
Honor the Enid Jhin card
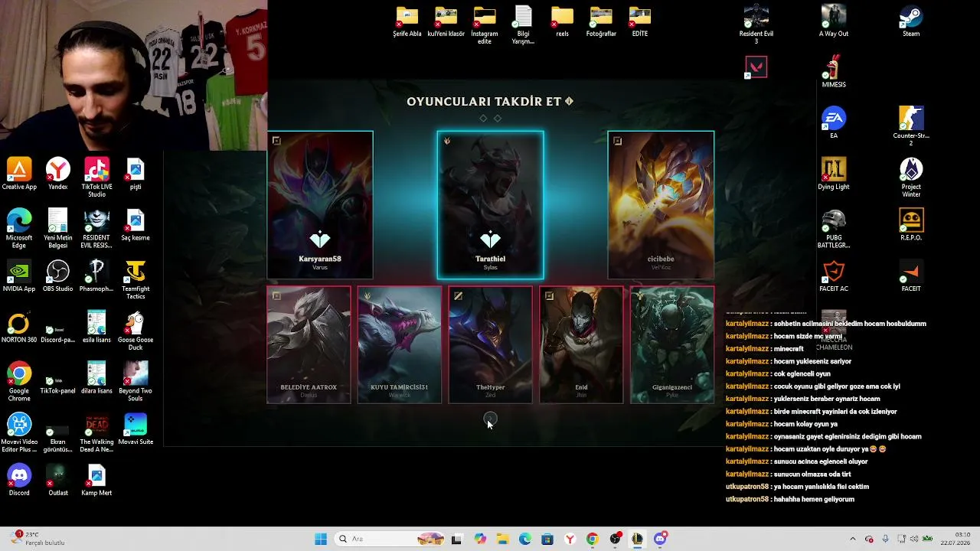pyautogui.click(x=581, y=344)
